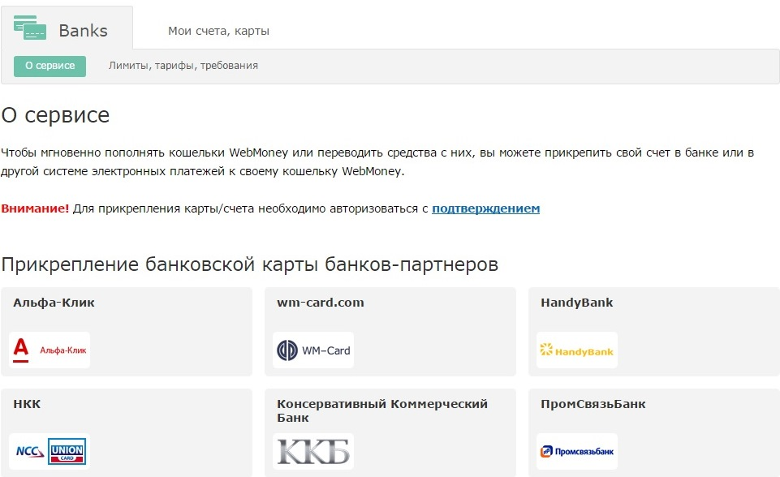Click the Banks green cards icon
The width and height of the screenshot is (780, 477).
pos(30,27)
